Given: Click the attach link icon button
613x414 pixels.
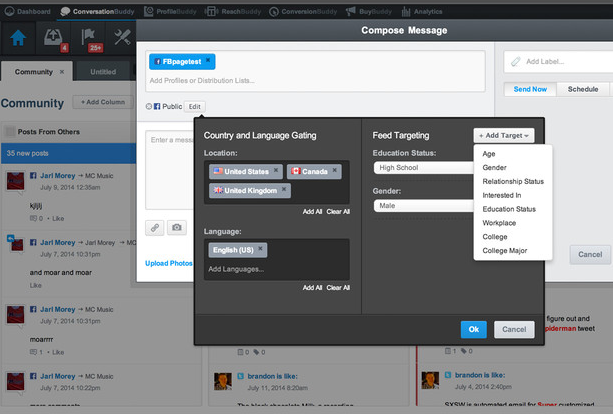Looking at the screenshot, I should (x=155, y=228).
